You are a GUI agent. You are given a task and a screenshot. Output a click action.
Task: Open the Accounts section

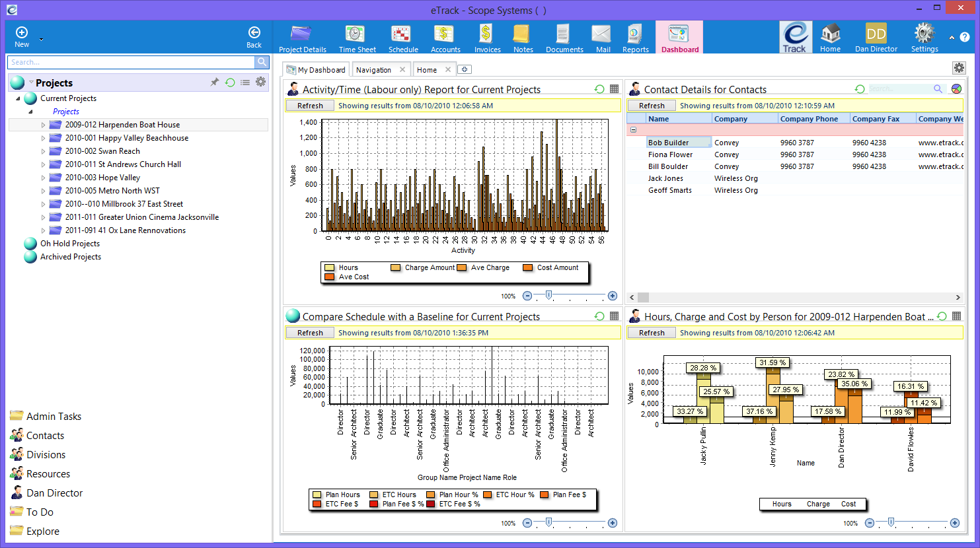[445, 36]
